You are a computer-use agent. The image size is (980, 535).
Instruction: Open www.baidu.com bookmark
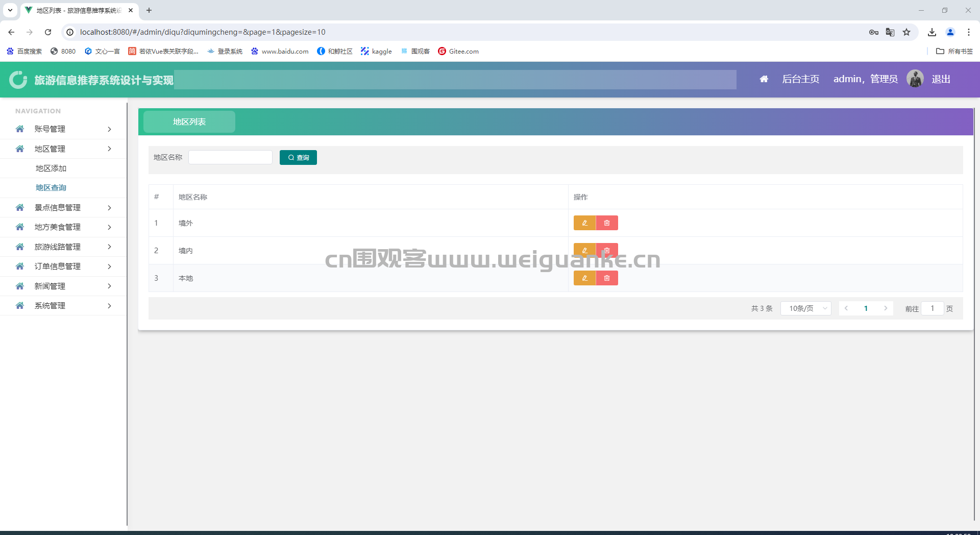tap(280, 51)
